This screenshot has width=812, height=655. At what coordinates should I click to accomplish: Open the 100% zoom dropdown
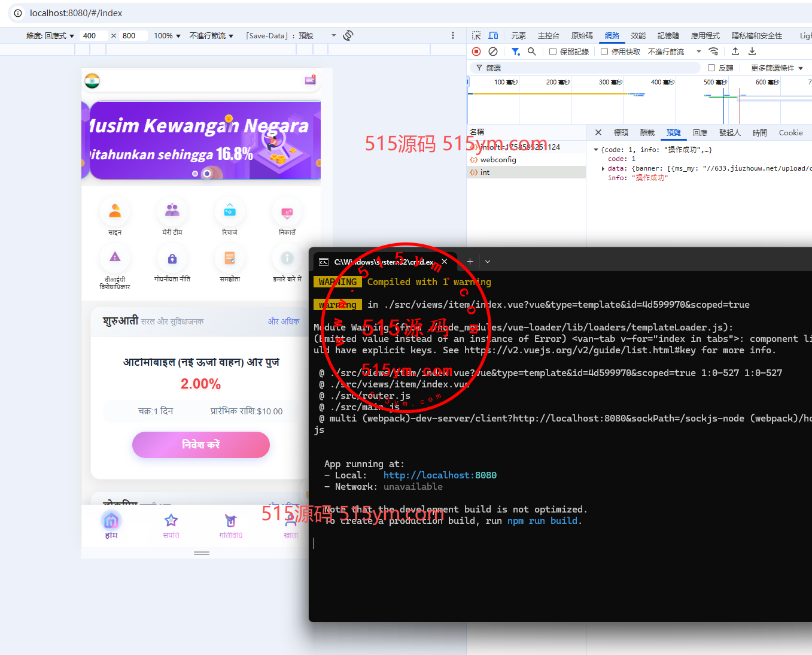pos(167,36)
